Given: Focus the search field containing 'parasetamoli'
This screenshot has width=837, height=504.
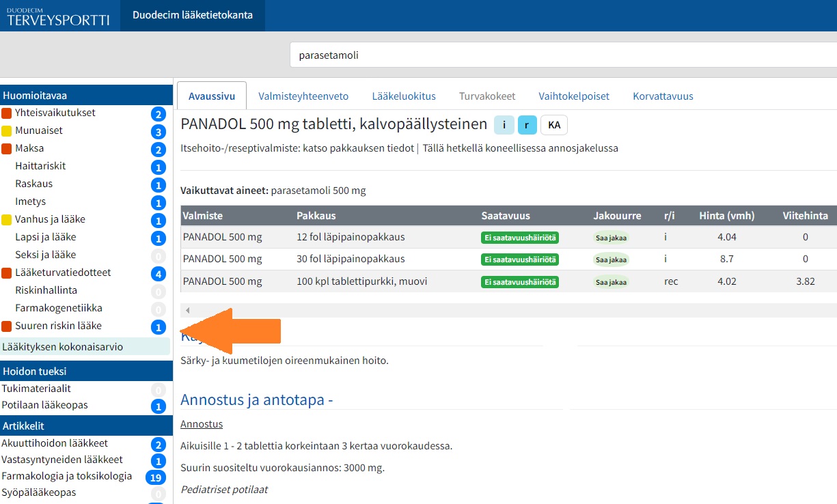Looking at the screenshot, I should (x=564, y=55).
